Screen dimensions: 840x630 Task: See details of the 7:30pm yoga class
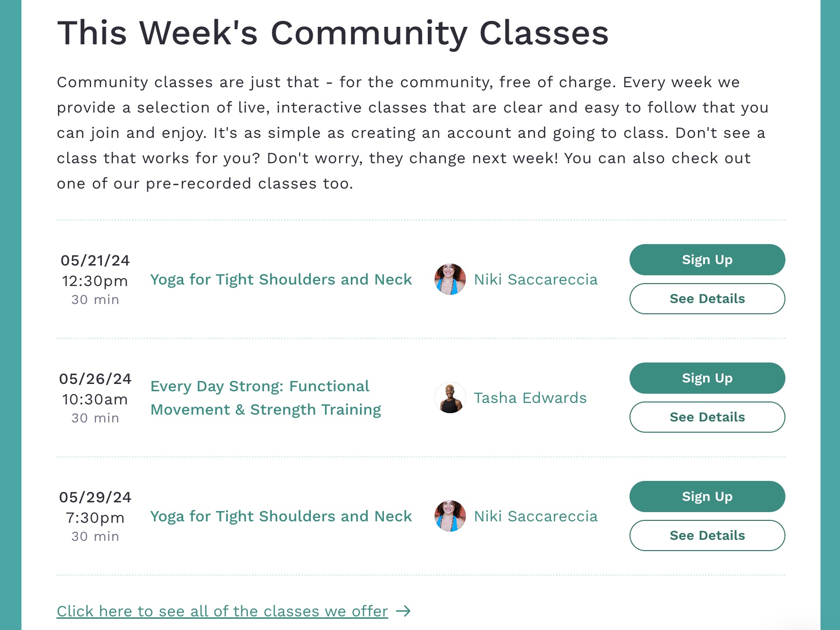(x=707, y=535)
